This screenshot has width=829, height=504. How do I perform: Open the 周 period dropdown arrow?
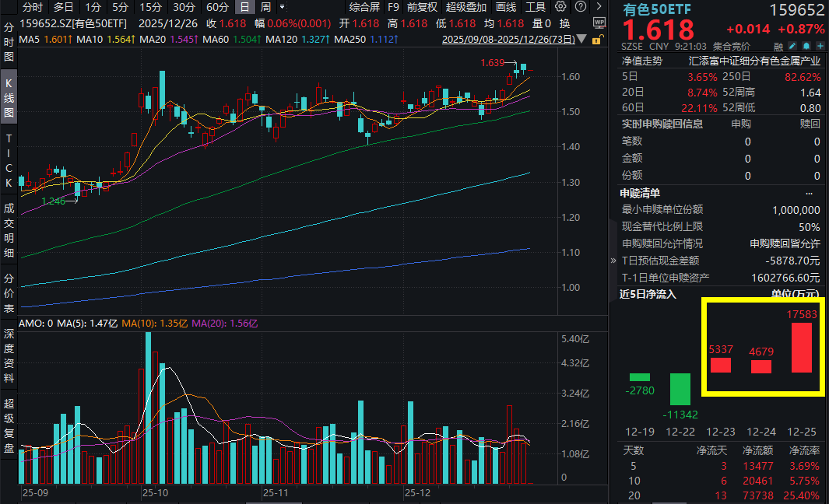pos(282,6)
